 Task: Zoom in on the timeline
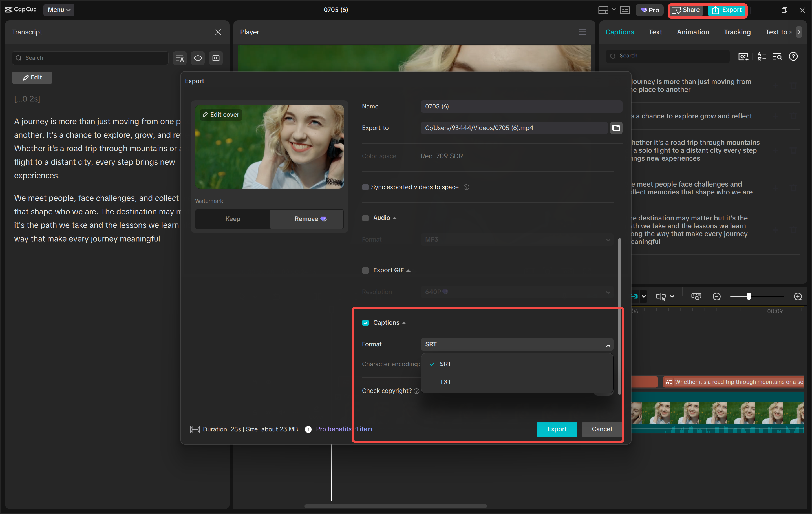tap(798, 297)
